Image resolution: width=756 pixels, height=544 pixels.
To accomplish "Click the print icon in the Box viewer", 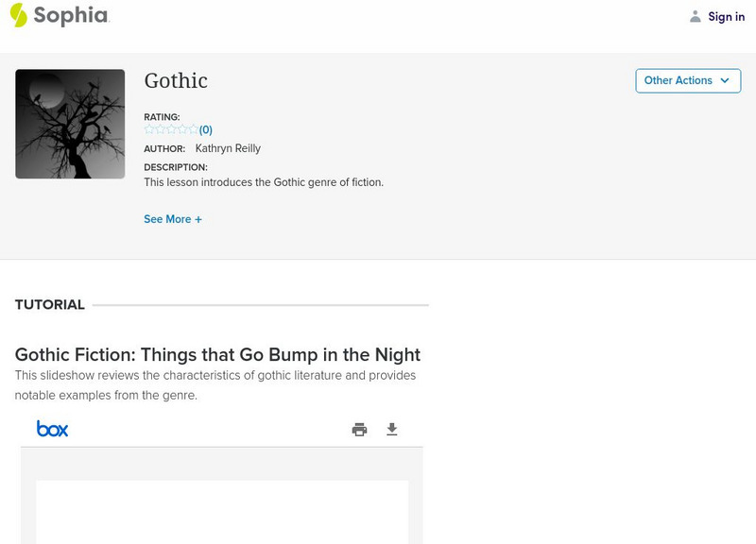I will 358,428.
